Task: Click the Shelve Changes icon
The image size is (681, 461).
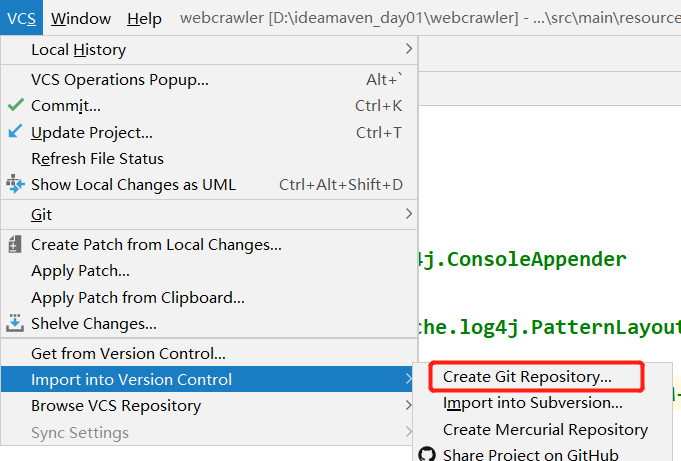Action: [x=15, y=323]
